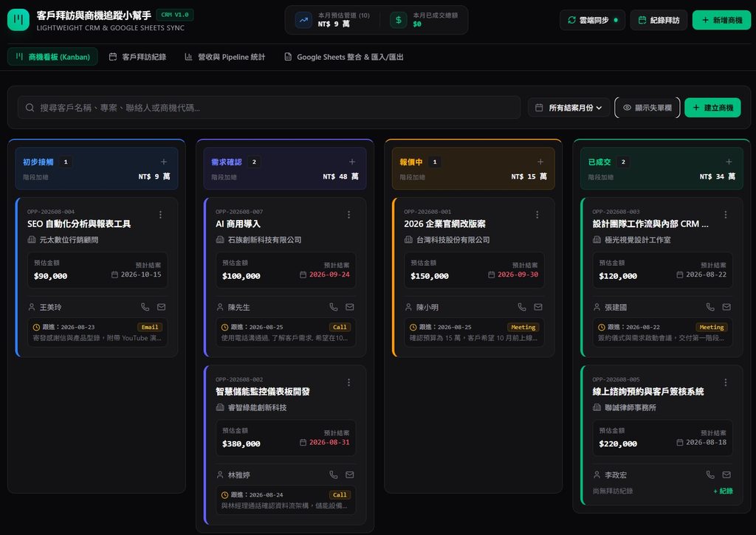Add card in 需求確認 column with plus
Screen dimensions: 756x535
[x=352, y=162]
